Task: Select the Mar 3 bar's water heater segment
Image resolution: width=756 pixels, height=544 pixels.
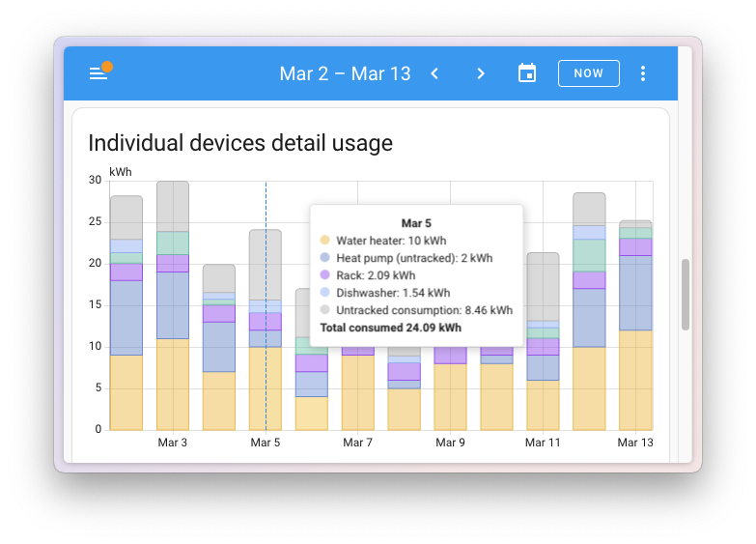Action: [173, 384]
